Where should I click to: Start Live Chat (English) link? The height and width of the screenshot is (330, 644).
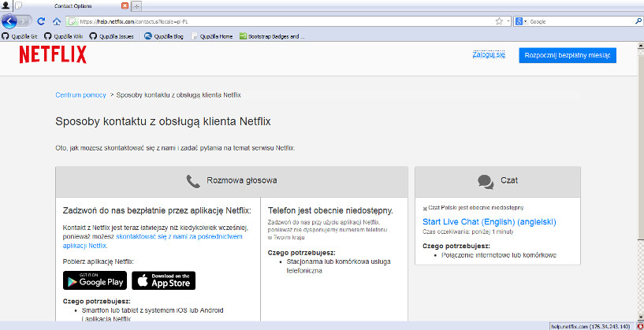(488, 222)
